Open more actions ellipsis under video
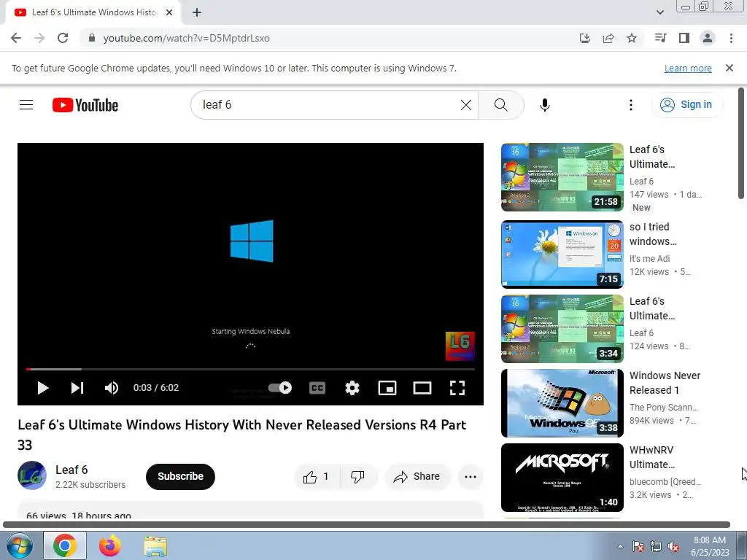The height and width of the screenshot is (560, 747). click(471, 477)
